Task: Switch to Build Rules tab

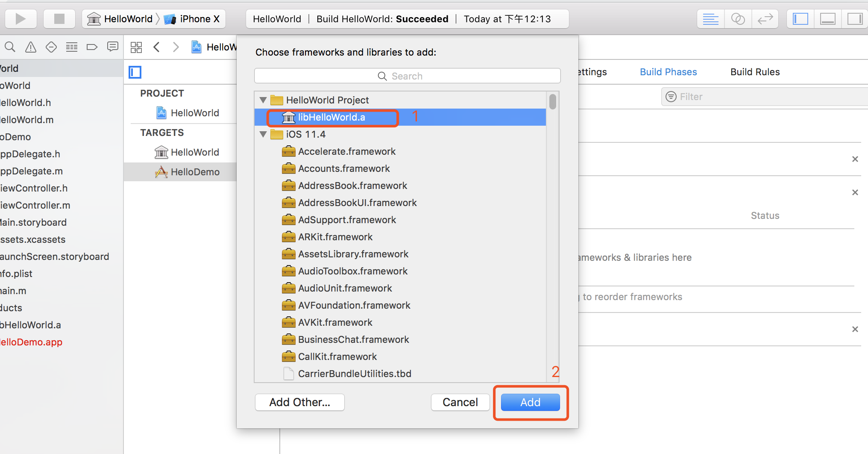Action: pos(755,72)
